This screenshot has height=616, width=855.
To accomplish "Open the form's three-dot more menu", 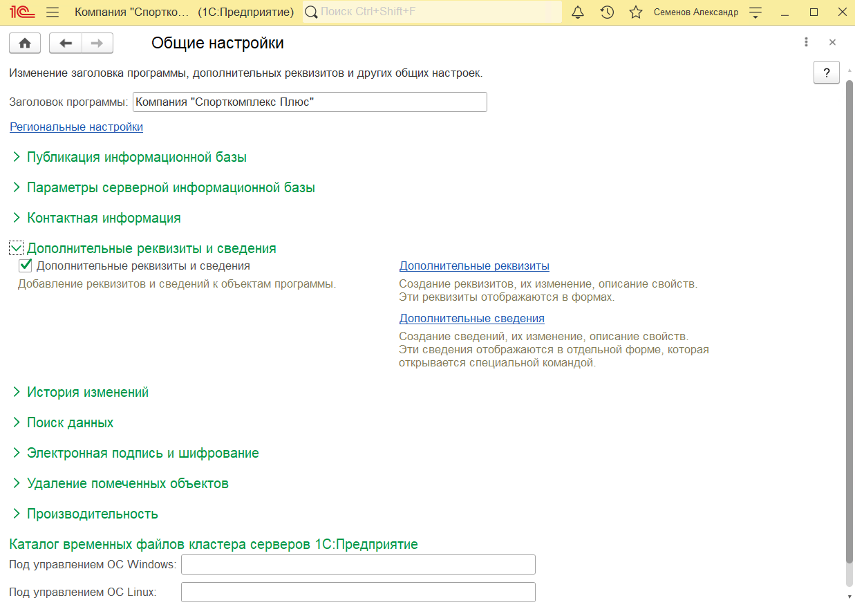I will 806,42.
